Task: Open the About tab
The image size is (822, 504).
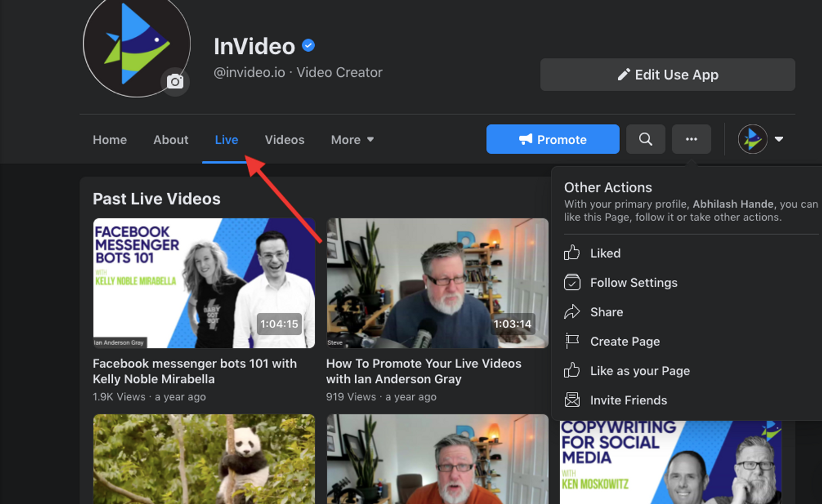Action: [x=171, y=140]
